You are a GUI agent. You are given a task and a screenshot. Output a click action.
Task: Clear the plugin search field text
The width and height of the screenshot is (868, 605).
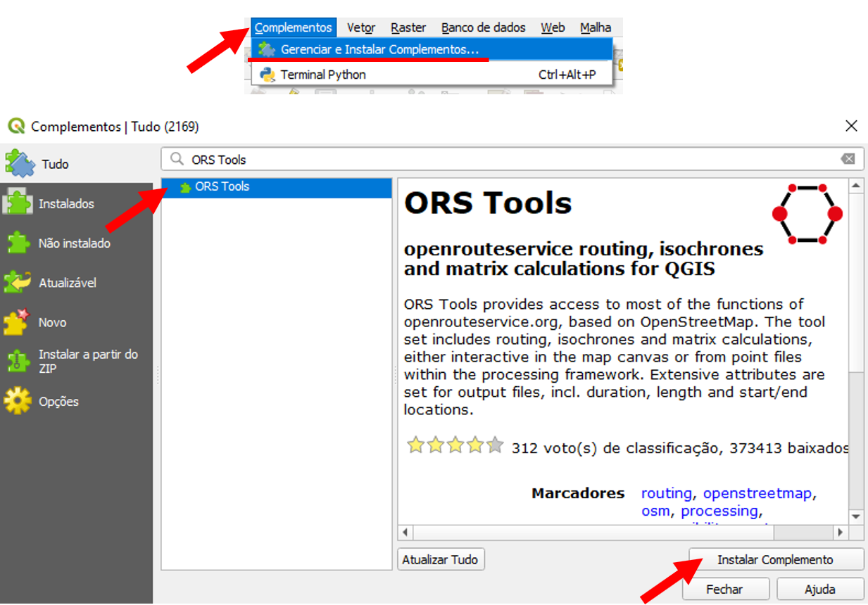[848, 160]
